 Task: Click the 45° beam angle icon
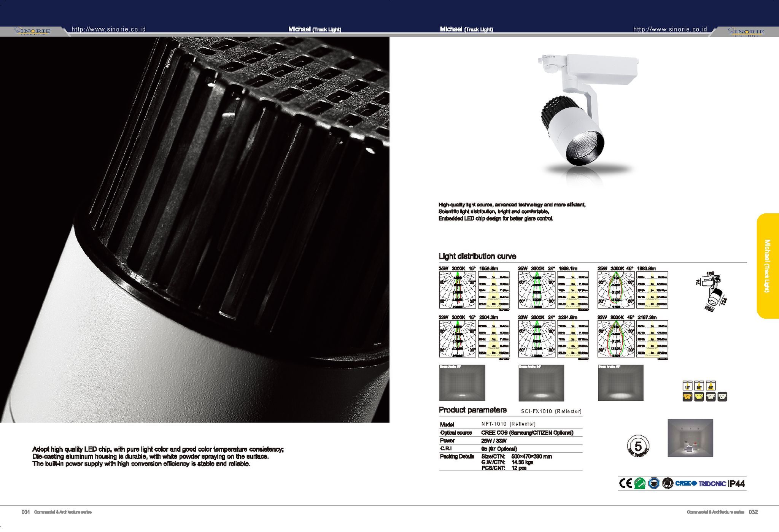tap(711, 386)
